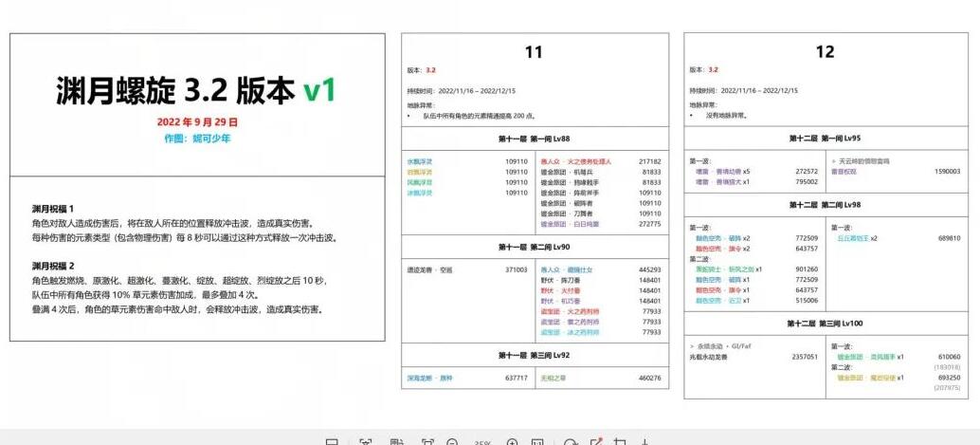This screenshot has height=445, width=980.
Task: Click the HP value 1590003
Action: point(948,171)
